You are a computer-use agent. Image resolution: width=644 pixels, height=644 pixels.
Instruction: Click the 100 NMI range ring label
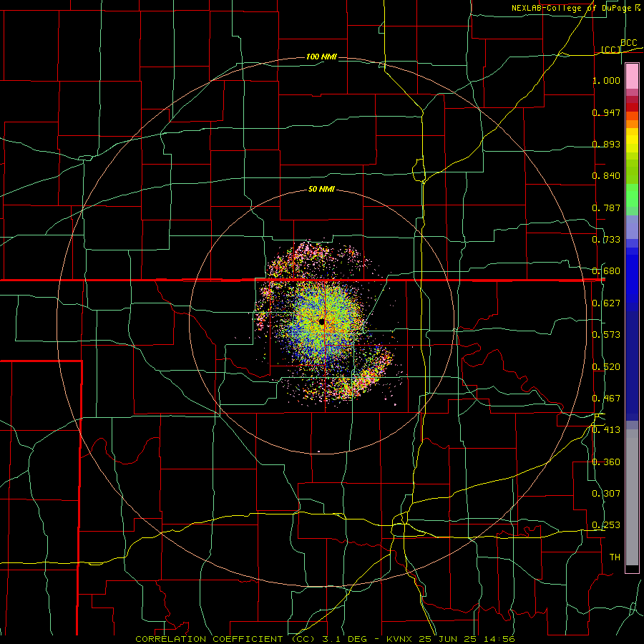[x=321, y=57]
